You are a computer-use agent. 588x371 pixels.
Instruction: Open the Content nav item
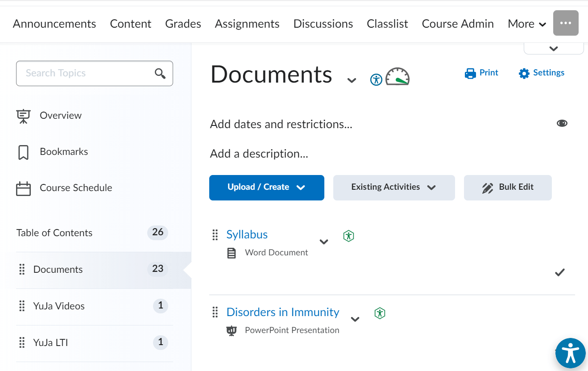[x=131, y=24]
